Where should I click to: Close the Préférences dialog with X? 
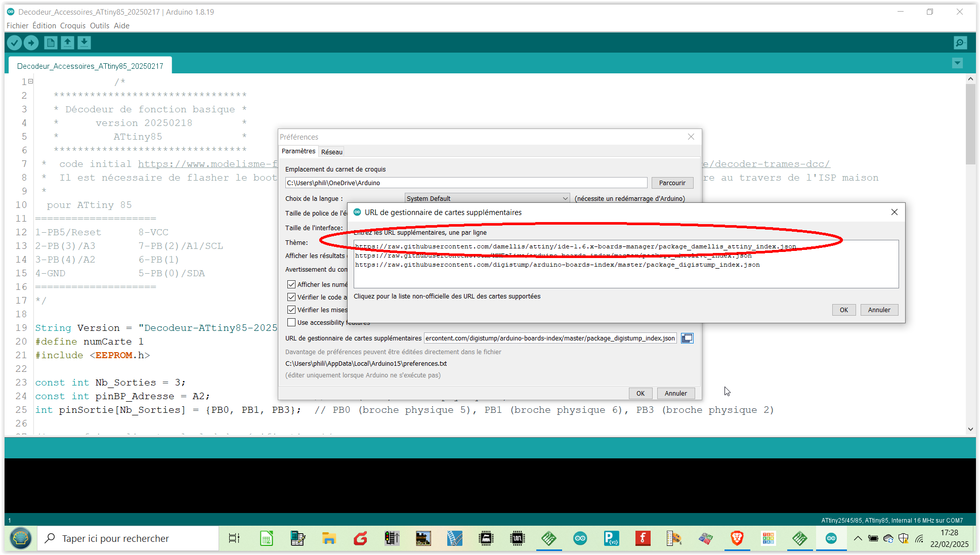691,137
